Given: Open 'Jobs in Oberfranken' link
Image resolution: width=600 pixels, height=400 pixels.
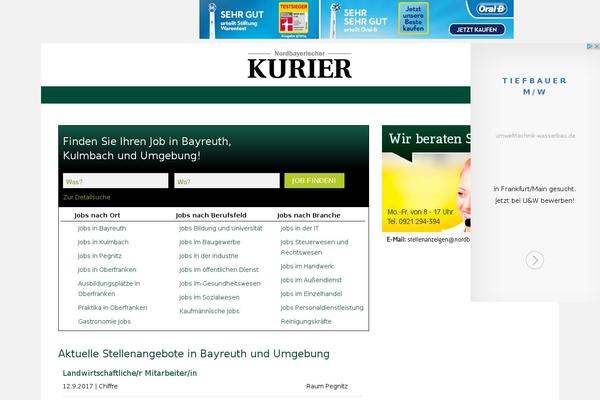Looking at the screenshot, I should tap(107, 269).
